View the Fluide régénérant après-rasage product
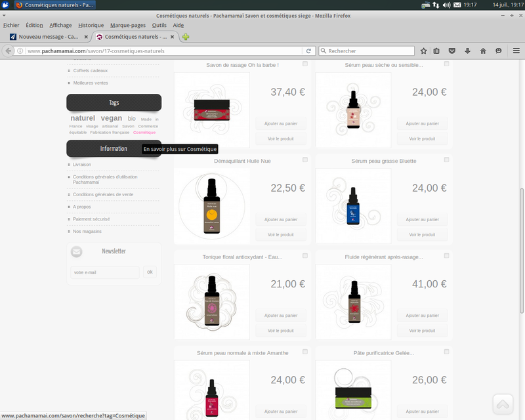525x420 pixels. 422,331
